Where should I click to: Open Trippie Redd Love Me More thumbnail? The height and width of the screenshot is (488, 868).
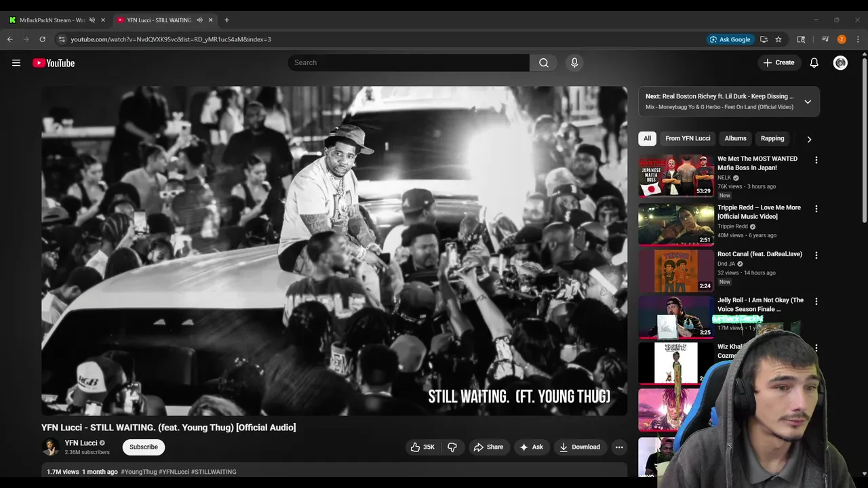[676, 224]
